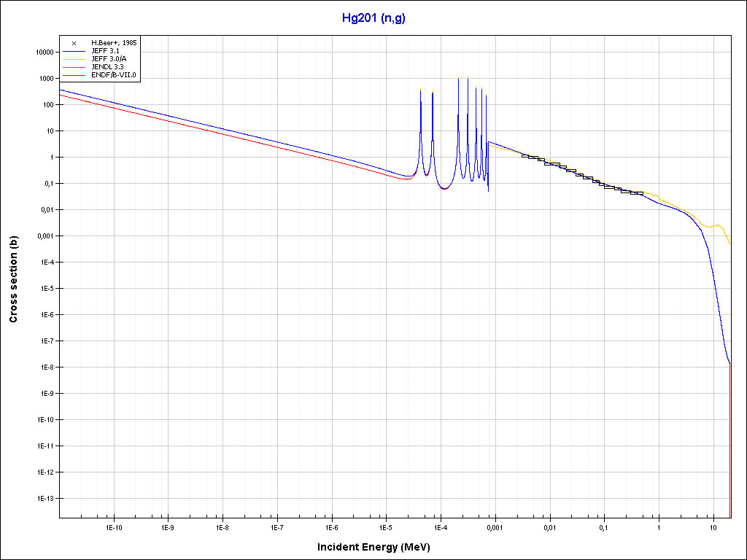This screenshot has width=747, height=560.
Task: Click the blue JEFF 3.1 legend line
Action: 74,52
